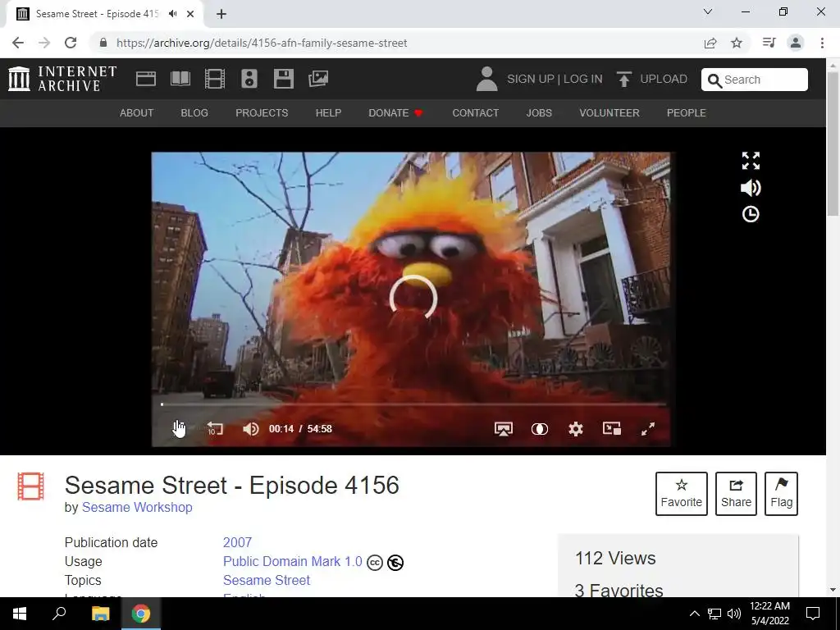
Task: Open the Texts book icon
Action: tap(180, 79)
